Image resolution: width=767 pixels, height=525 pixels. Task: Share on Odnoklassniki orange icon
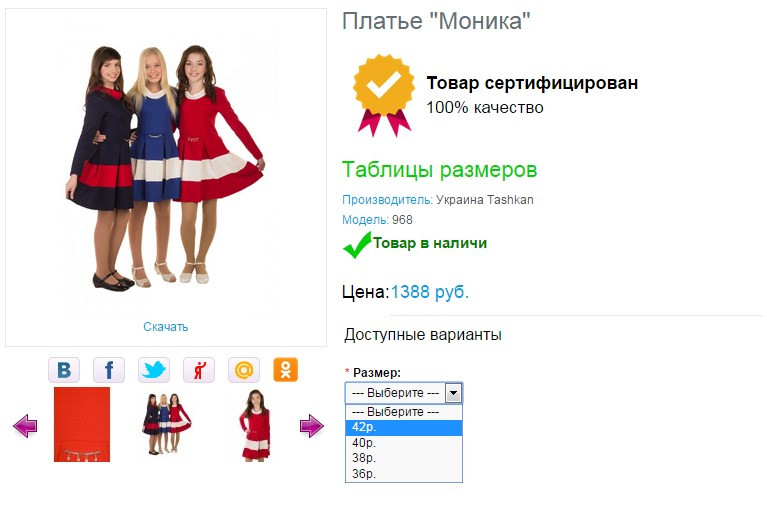[x=286, y=370]
